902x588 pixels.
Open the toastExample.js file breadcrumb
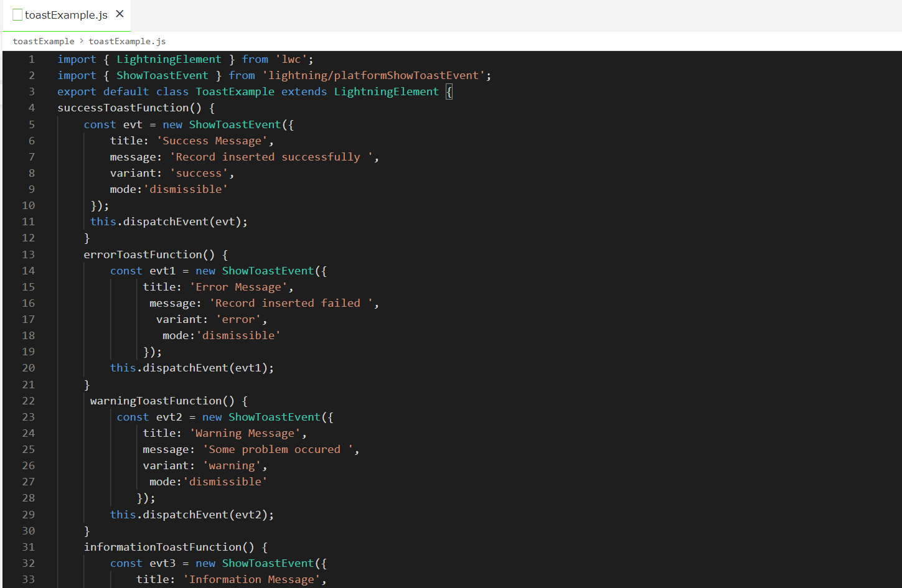(x=127, y=41)
